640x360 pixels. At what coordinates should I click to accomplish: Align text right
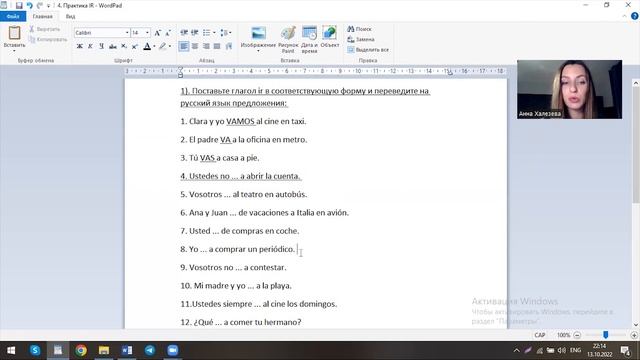pyautogui.click(x=206, y=47)
